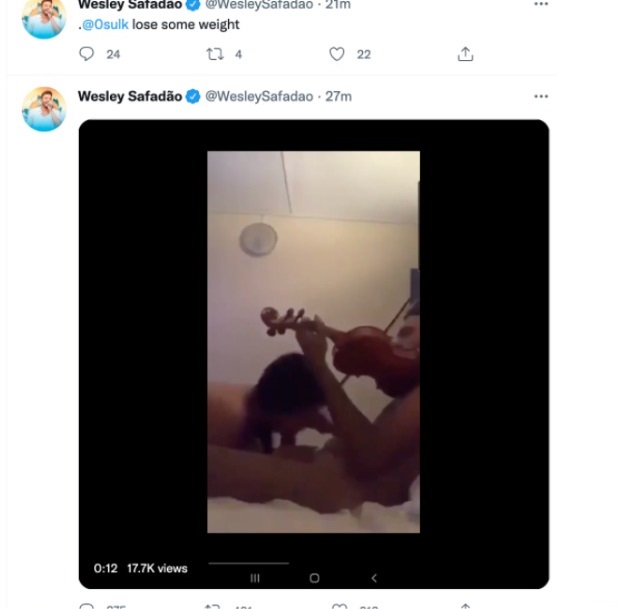Click the @WesleySafadao handle beside the 27m timestamp
This screenshot has width=619, height=609.
click(259, 96)
